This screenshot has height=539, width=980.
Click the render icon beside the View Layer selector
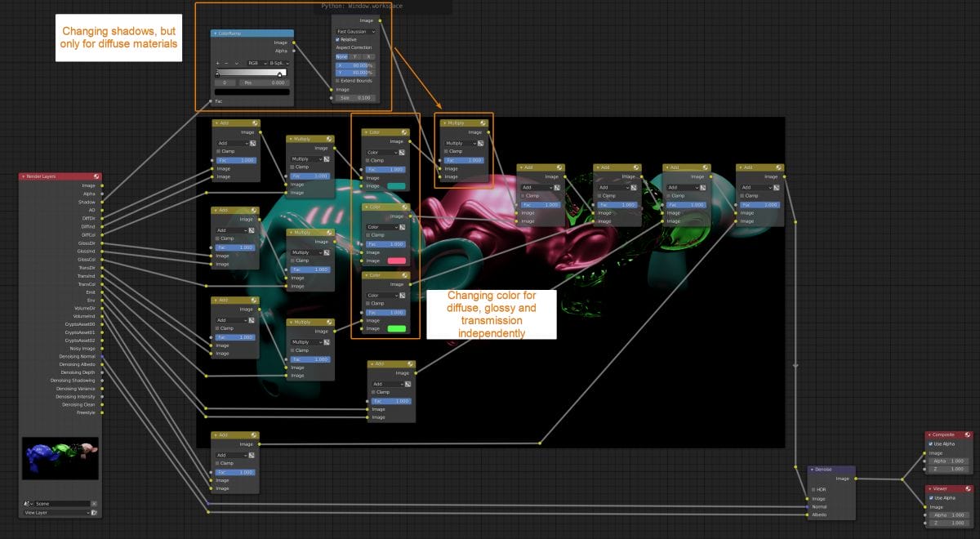(x=94, y=513)
